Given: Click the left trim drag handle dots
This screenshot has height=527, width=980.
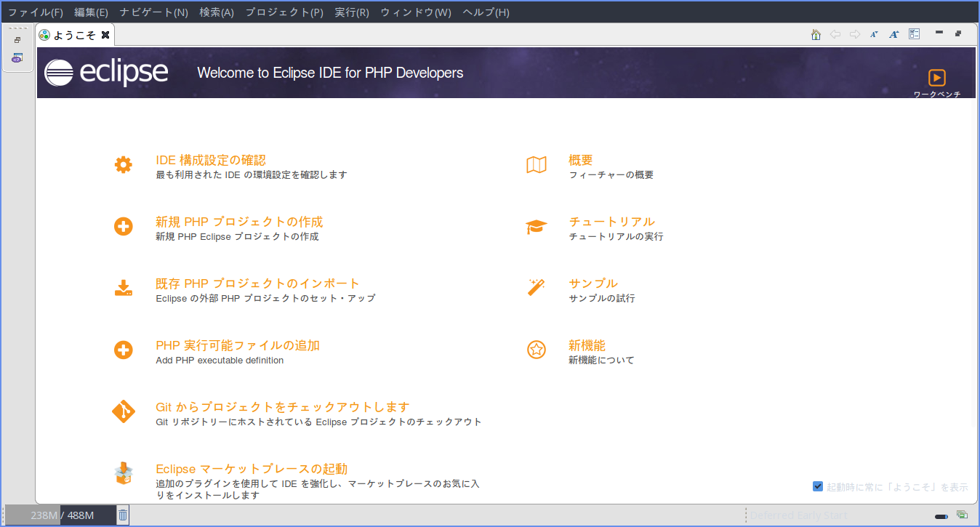Looking at the screenshot, I should pos(17,28).
